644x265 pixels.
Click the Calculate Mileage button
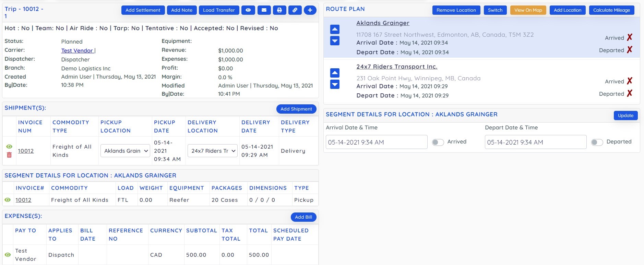pos(611,10)
